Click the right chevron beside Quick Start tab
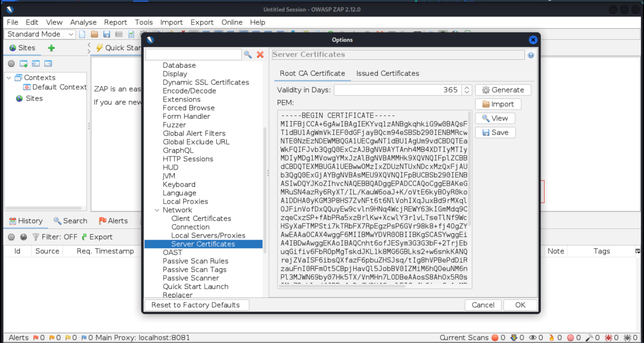The image size is (644, 343). [89, 51]
